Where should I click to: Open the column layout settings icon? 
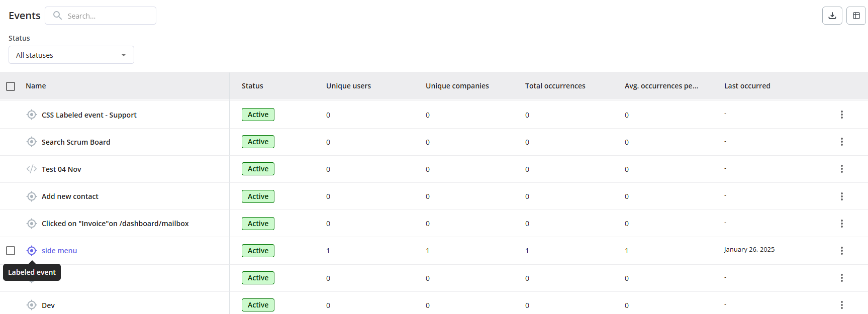[856, 16]
